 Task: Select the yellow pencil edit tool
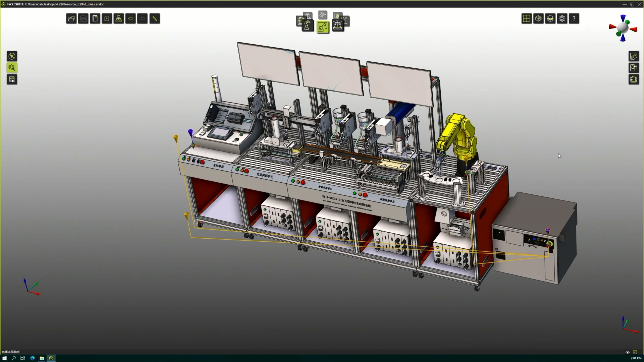click(x=154, y=19)
